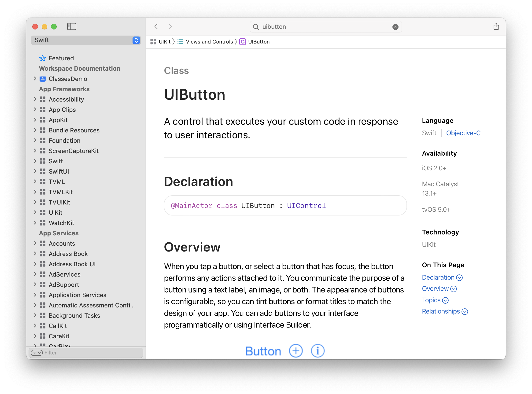Jump to Relationships section link
The width and height of the screenshot is (532, 394).
tap(441, 311)
